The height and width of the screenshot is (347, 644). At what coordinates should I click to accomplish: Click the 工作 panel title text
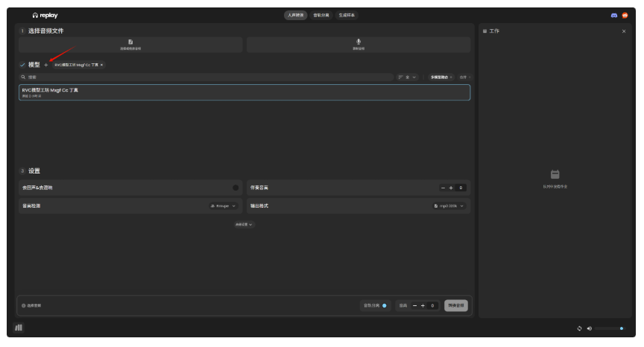[494, 31]
